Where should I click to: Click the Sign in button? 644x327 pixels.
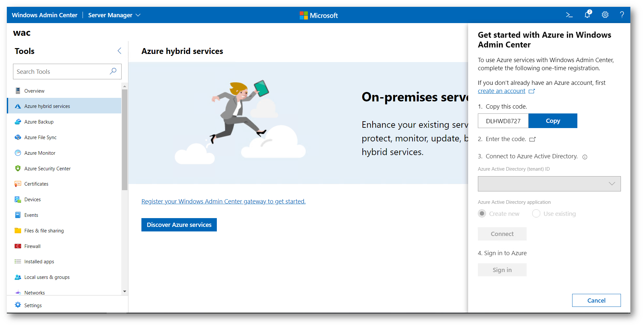(x=502, y=270)
